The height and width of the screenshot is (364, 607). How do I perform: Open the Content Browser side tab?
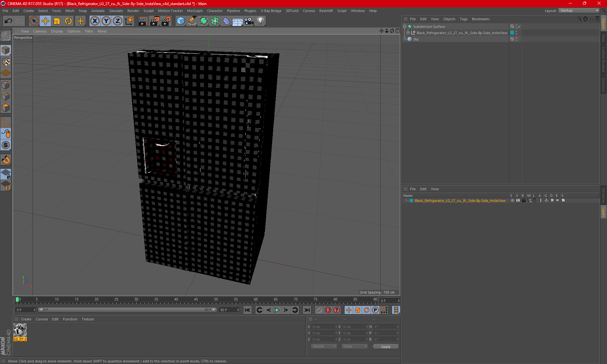604,59
